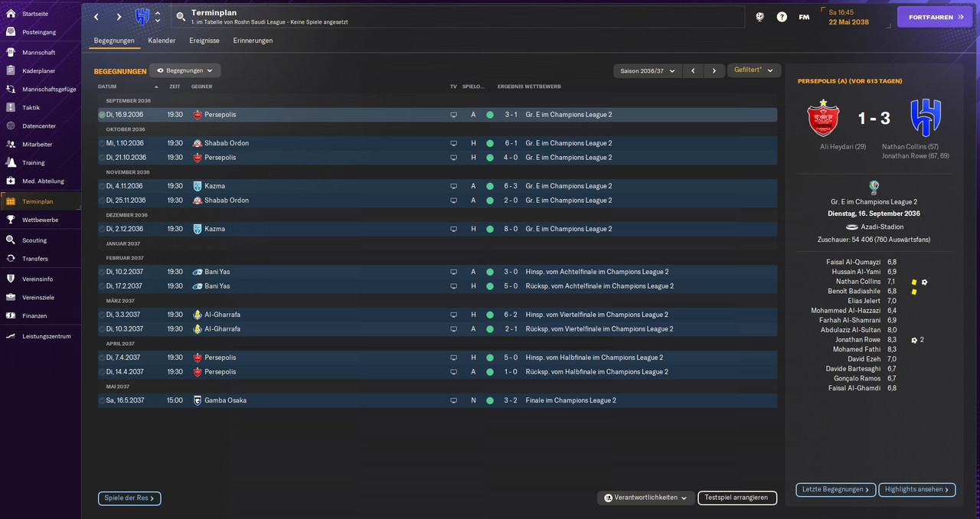Select the 16.9.2036 Persepolis row marker

tap(102, 115)
